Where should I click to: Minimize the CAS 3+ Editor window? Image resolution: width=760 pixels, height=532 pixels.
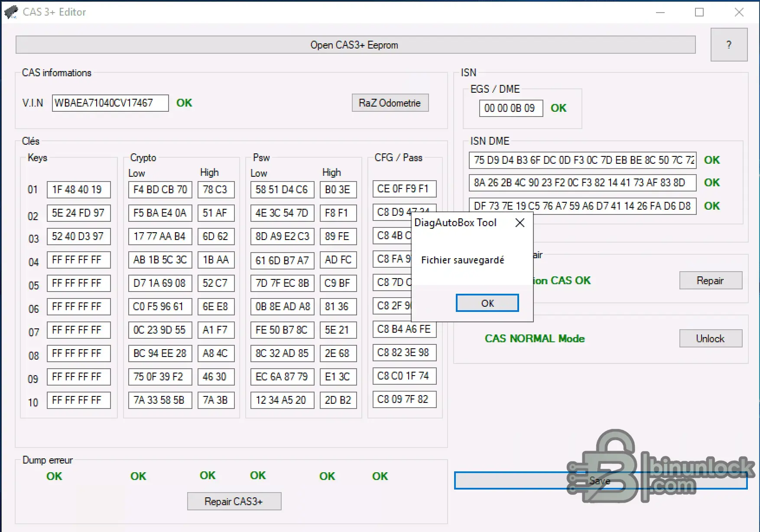click(x=660, y=12)
